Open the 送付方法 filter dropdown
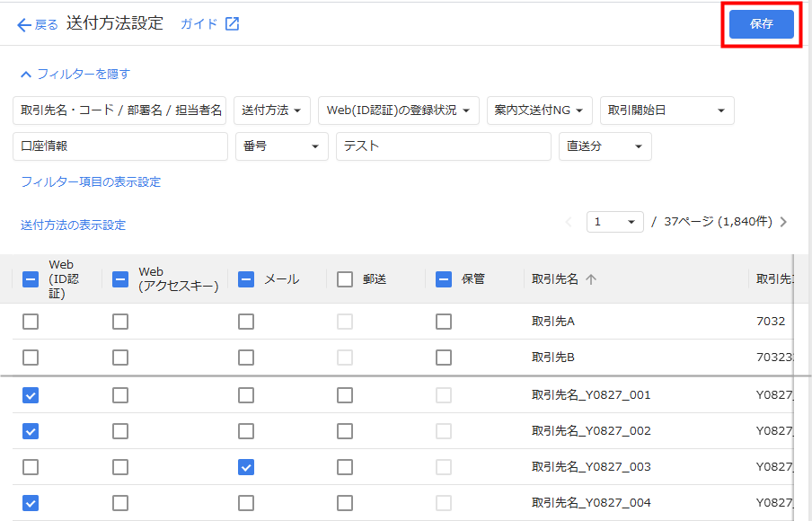The height and width of the screenshot is (521, 812). coord(273,110)
